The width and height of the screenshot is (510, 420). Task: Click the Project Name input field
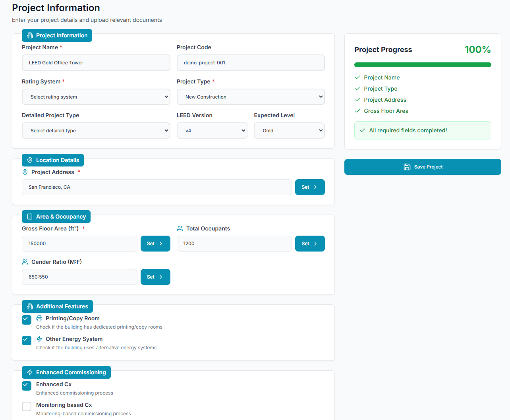point(96,63)
